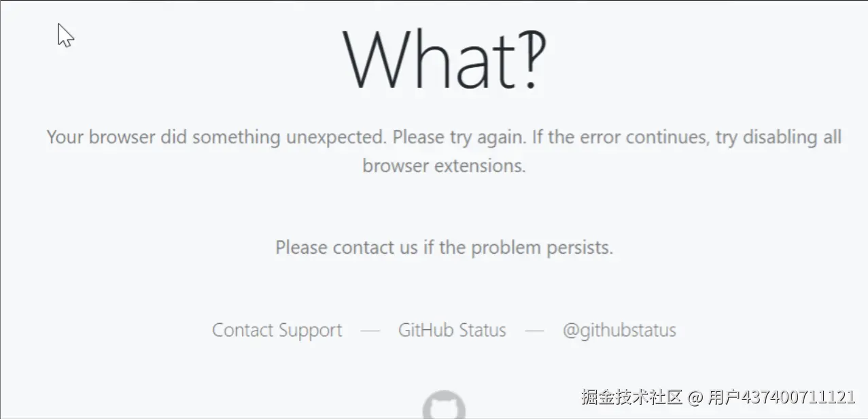Open the Contact Support link

pyautogui.click(x=277, y=331)
